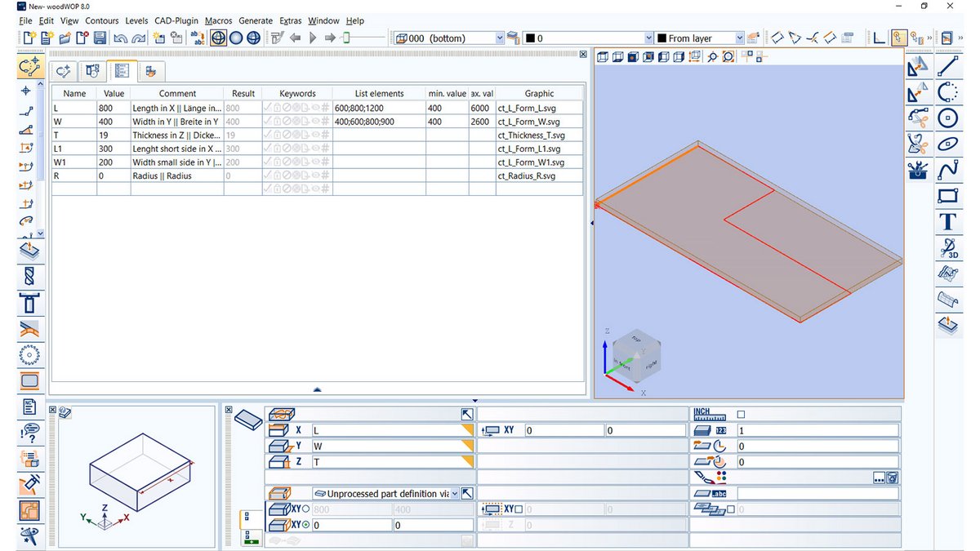Select the second XY radio button

[x=306, y=525]
